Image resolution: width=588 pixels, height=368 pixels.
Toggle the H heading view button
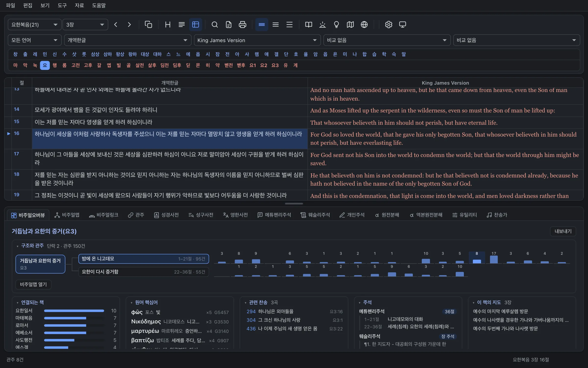(168, 25)
